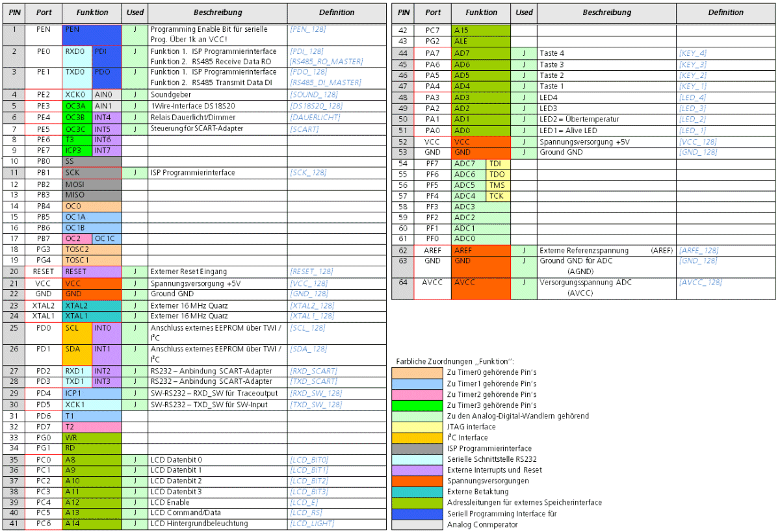Click the 'TOSC2' function cell

pyautogui.click(x=92, y=249)
